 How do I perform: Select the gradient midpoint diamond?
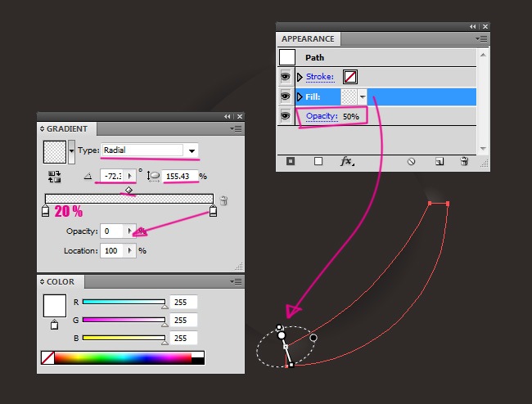click(128, 190)
